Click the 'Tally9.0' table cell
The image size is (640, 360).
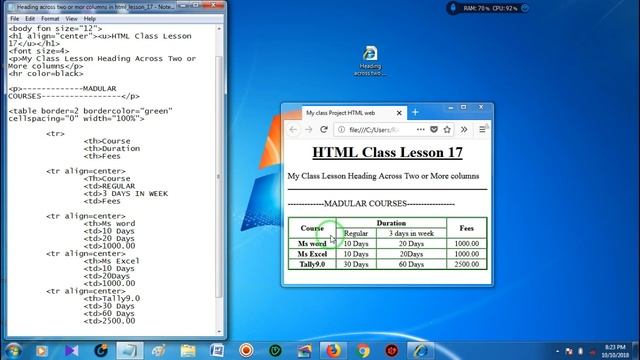312,264
